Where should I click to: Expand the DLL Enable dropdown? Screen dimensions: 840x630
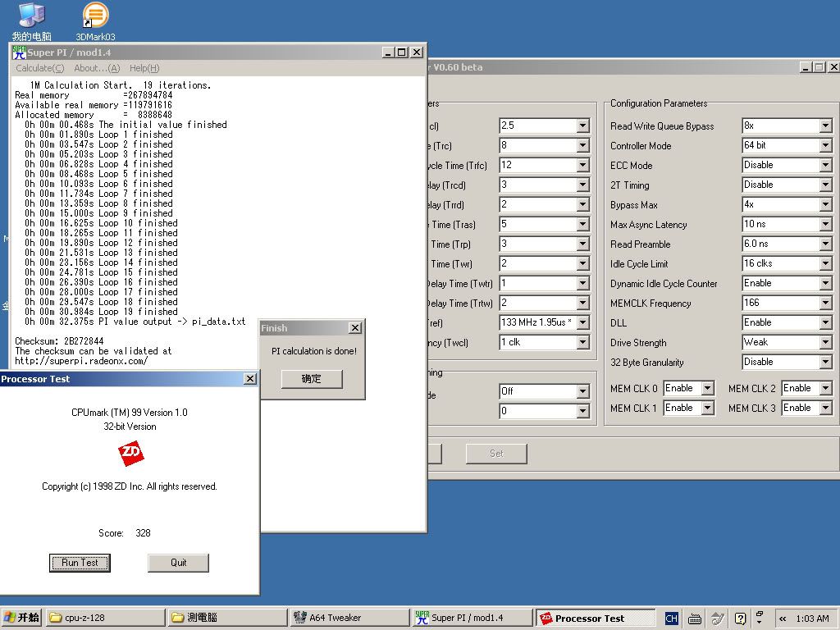825,322
